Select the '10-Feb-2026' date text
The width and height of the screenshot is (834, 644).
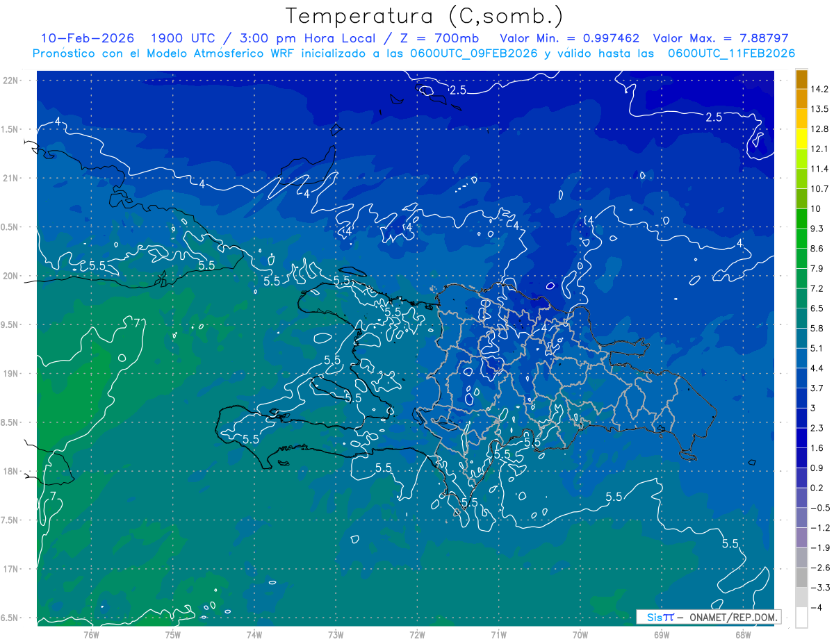(87, 38)
